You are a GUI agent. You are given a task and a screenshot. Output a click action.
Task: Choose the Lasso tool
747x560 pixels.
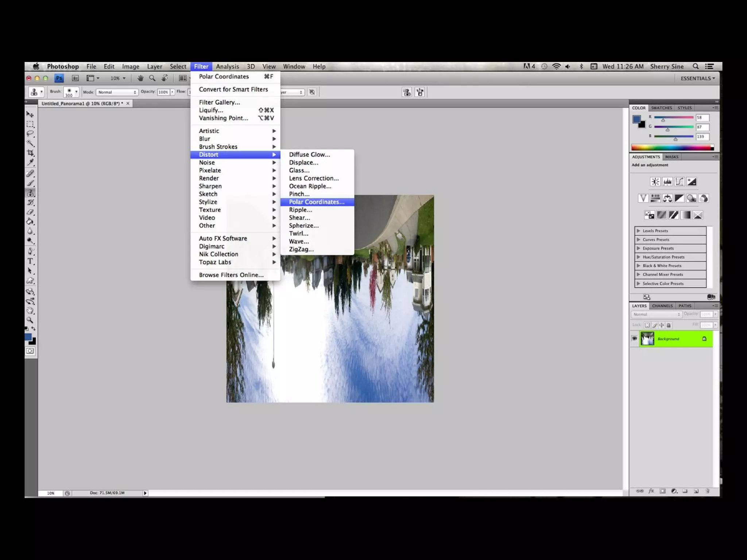tap(31, 133)
